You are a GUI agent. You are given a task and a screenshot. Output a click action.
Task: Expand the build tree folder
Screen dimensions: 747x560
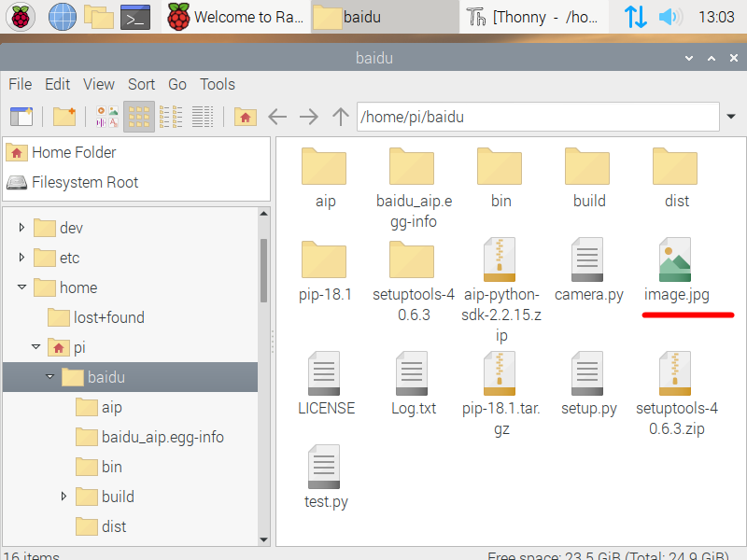click(x=63, y=497)
